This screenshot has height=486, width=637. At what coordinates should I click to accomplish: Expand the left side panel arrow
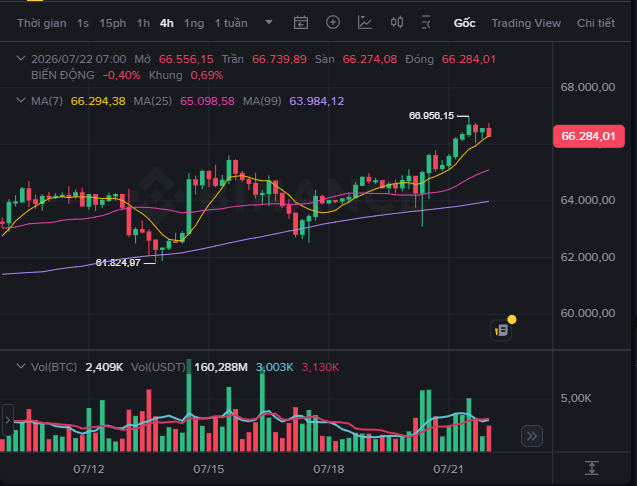[7, 420]
